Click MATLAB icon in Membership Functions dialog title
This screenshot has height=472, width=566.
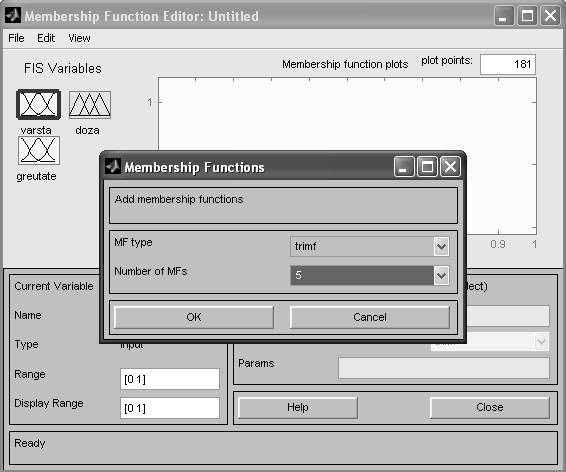pyautogui.click(x=113, y=166)
